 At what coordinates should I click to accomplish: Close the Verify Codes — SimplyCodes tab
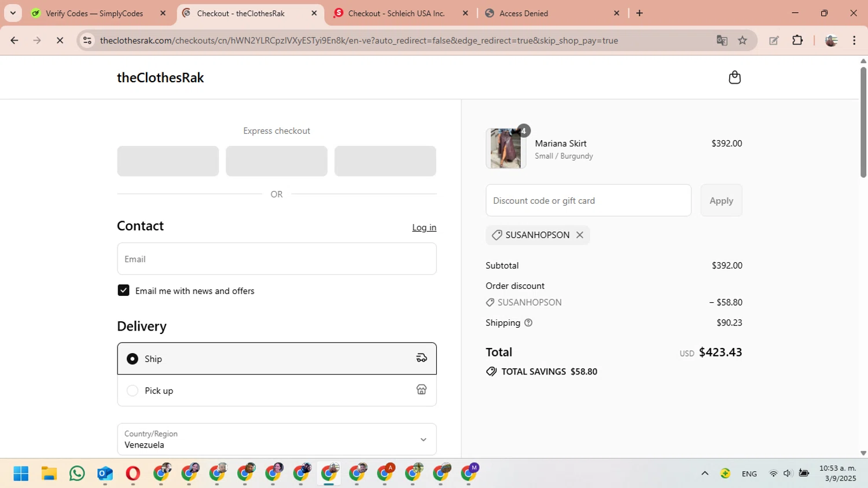[x=163, y=13]
